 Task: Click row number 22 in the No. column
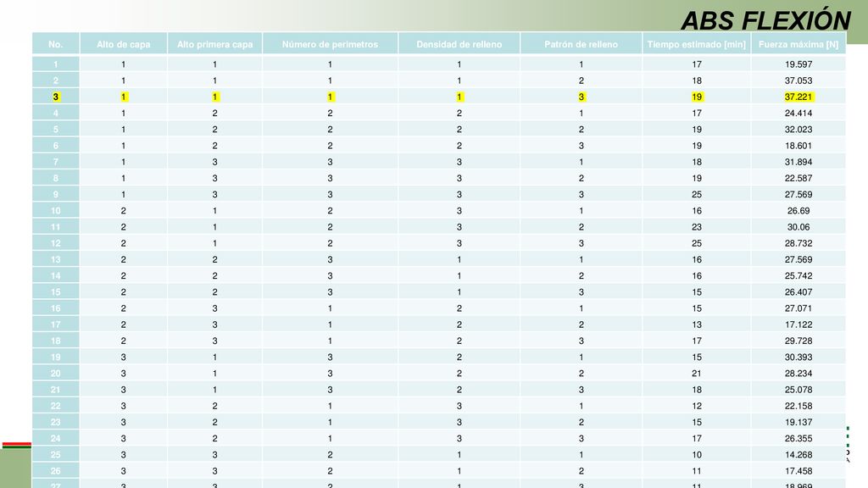(x=55, y=406)
